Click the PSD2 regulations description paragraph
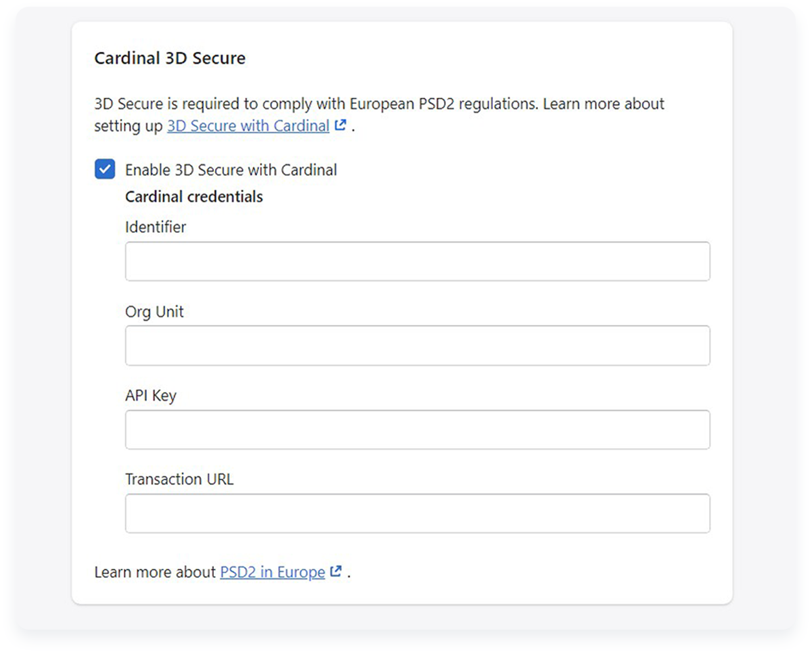The image size is (812, 656). pos(380,115)
